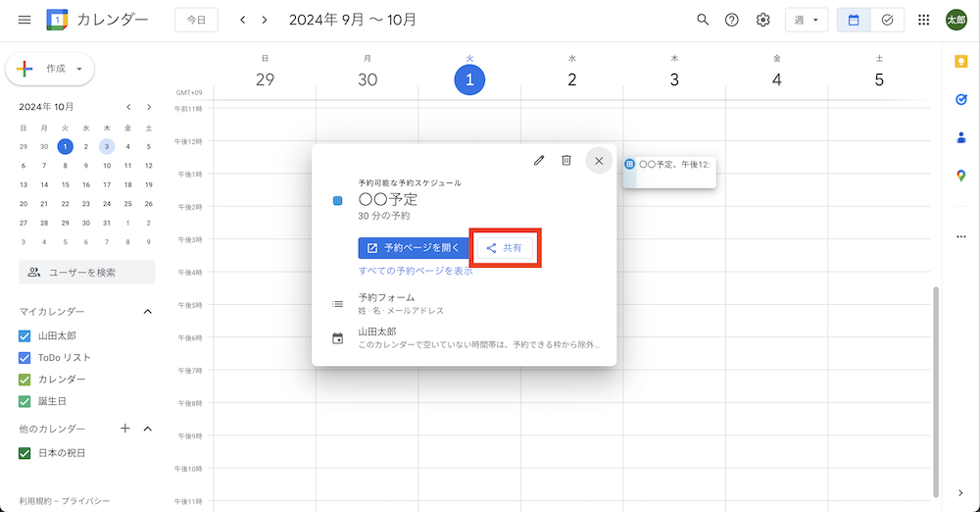980x512 pixels.
Task: Open the settings gear menu
Action: click(762, 20)
